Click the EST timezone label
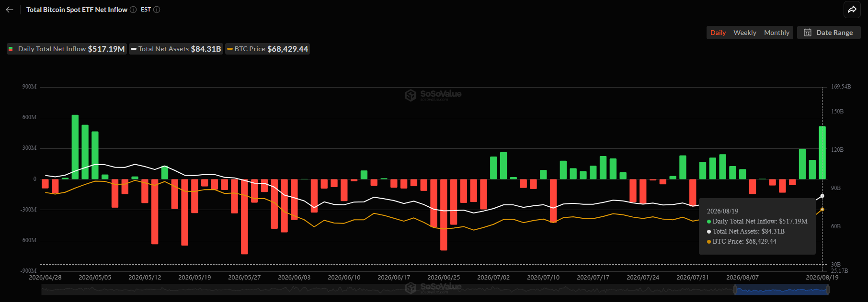The image size is (868, 302). (146, 10)
